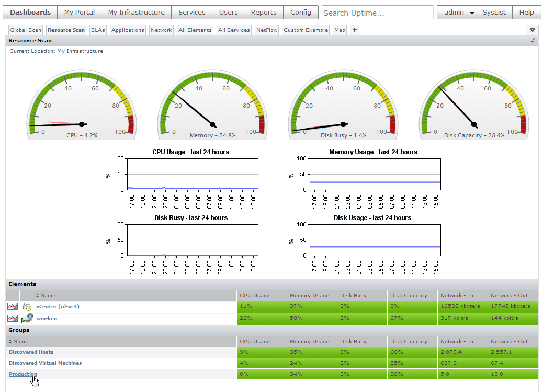Open the Discovered Hosts group
Screen dimensions: 543x392
(31, 352)
